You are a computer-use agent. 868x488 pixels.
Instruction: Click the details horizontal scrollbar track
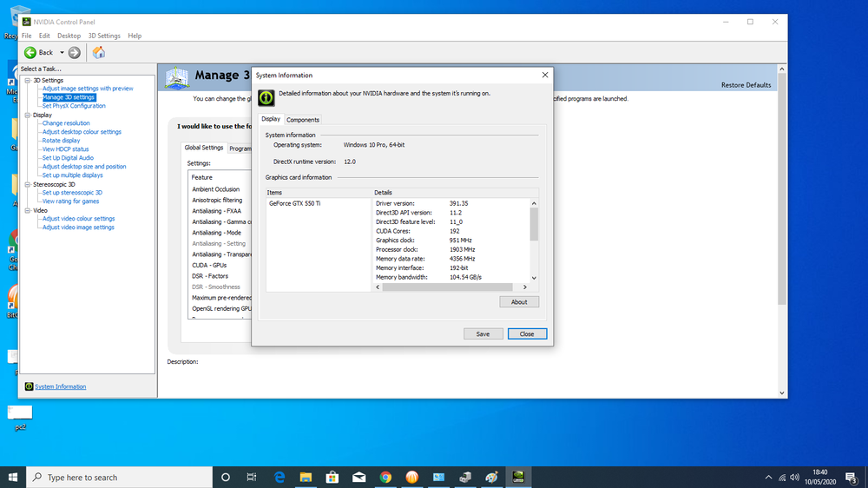tap(447, 287)
